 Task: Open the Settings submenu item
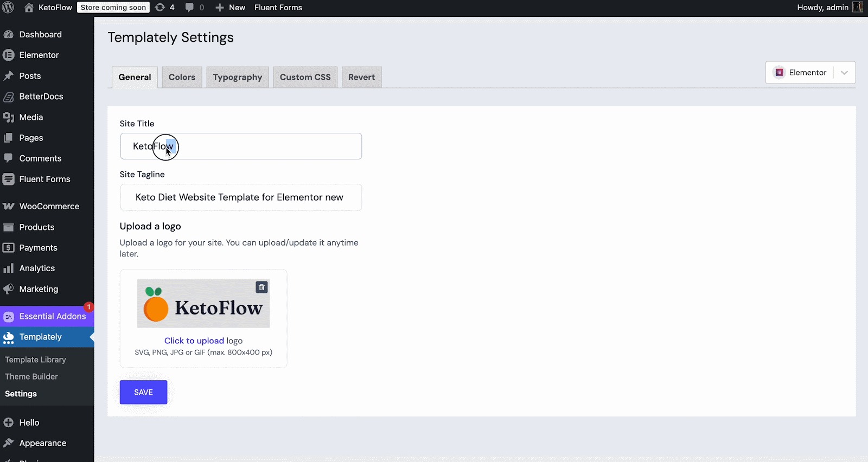point(21,394)
